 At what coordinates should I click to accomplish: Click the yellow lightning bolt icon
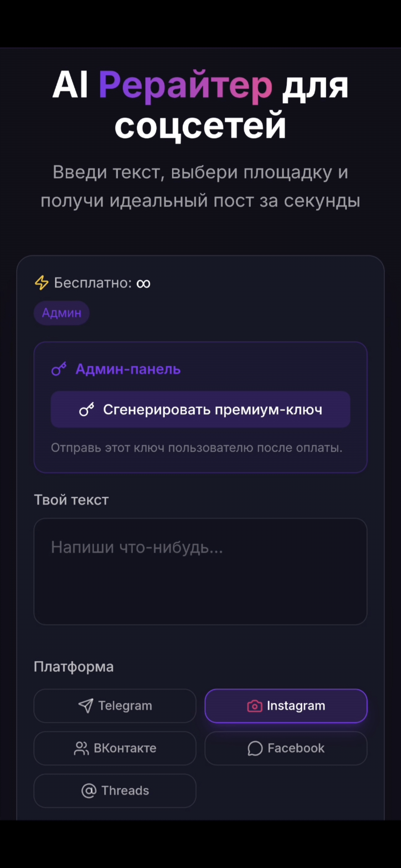pyautogui.click(x=41, y=283)
